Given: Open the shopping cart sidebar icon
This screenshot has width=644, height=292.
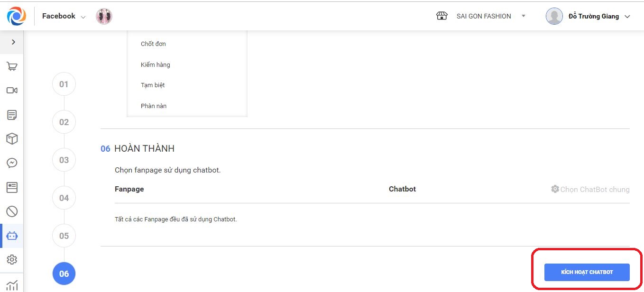Looking at the screenshot, I should 12,66.
